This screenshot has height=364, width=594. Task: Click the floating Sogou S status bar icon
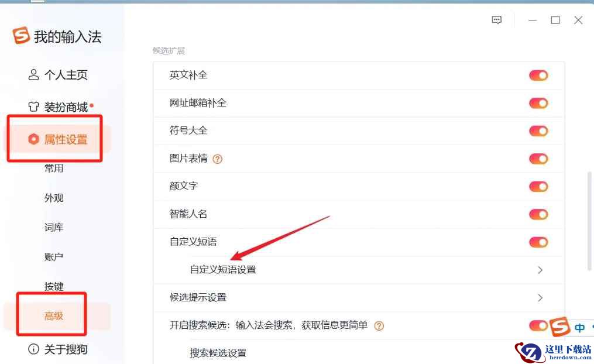point(560,327)
